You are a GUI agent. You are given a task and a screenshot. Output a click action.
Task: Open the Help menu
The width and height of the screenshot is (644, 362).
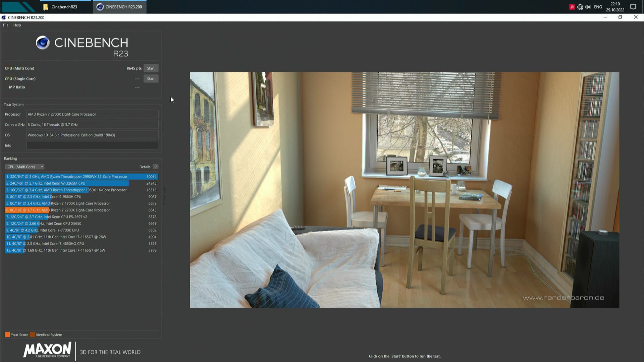[x=17, y=25]
